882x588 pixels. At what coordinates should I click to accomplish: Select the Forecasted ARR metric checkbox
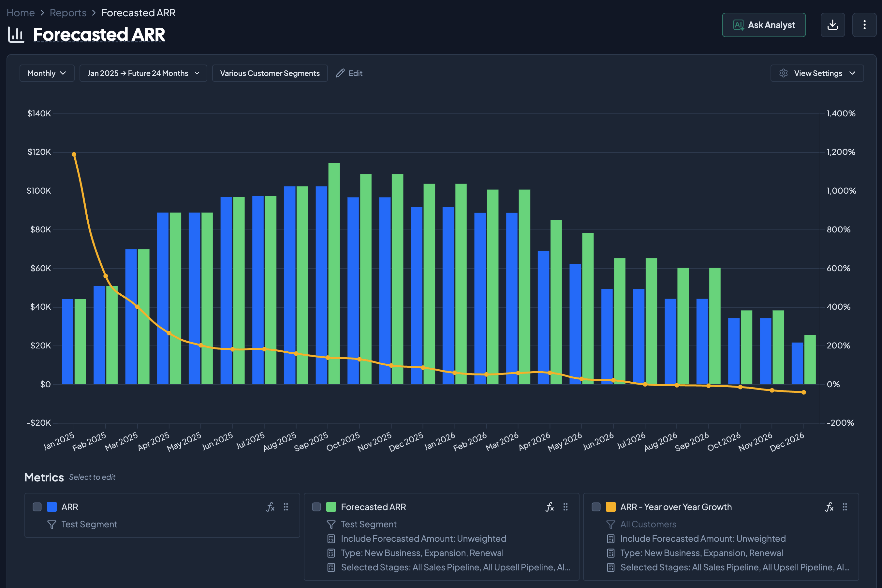[x=316, y=507]
